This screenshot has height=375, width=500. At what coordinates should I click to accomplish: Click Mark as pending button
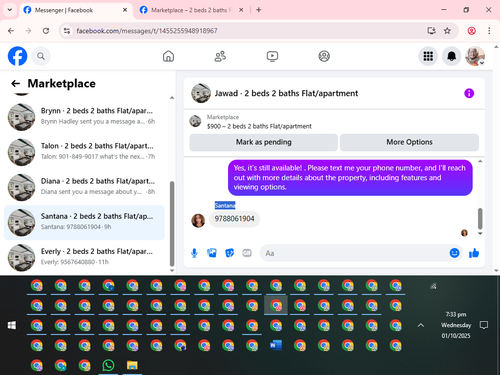click(263, 142)
